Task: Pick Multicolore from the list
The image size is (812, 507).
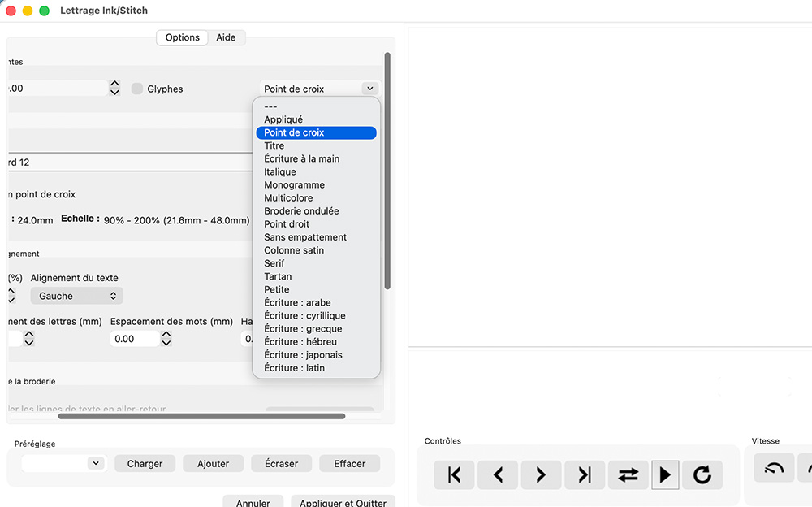Action: pyautogui.click(x=317, y=198)
